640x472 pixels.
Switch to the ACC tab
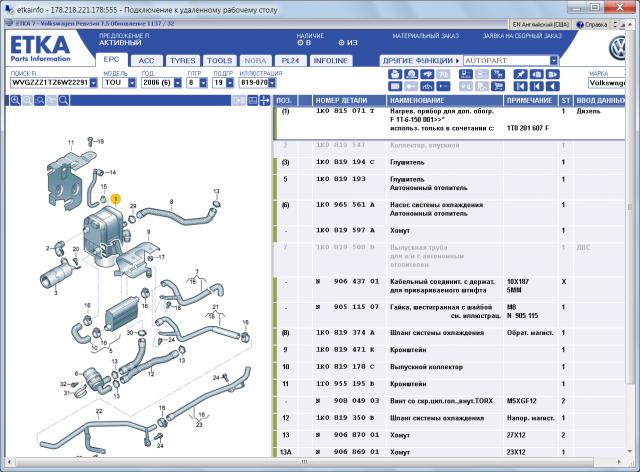point(146,61)
